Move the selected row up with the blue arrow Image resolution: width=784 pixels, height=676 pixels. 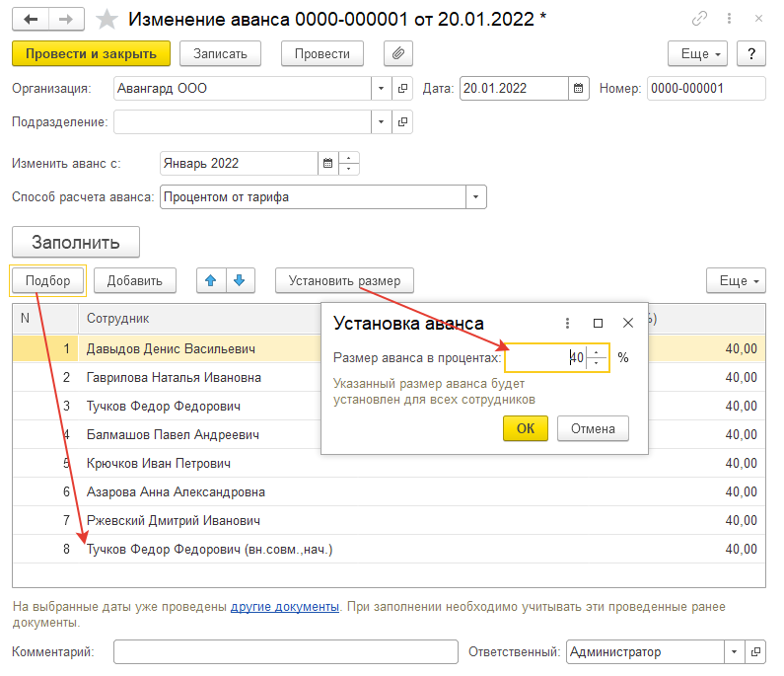211,280
